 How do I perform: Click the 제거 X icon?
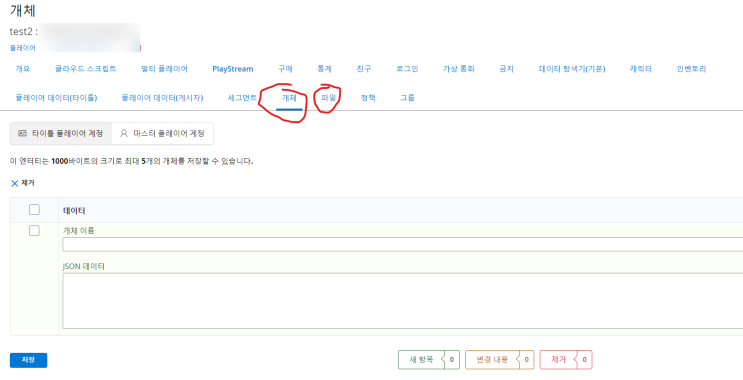click(x=15, y=183)
